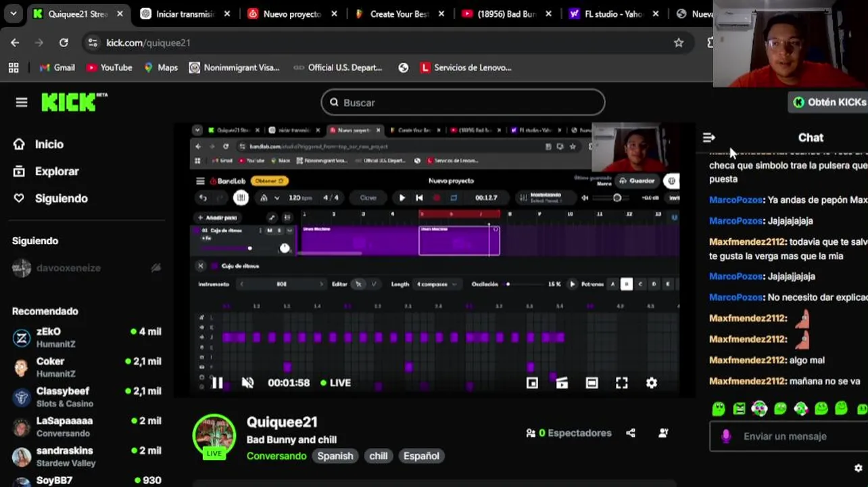Collapse the Chat panel with the arrow icon

pyautogui.click(x=708, y=137)
